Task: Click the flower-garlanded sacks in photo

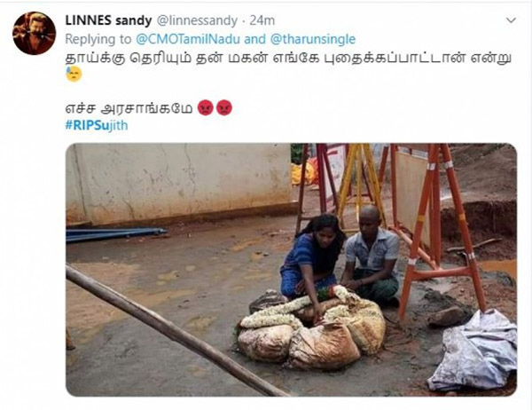Action: tap(311, 327)
